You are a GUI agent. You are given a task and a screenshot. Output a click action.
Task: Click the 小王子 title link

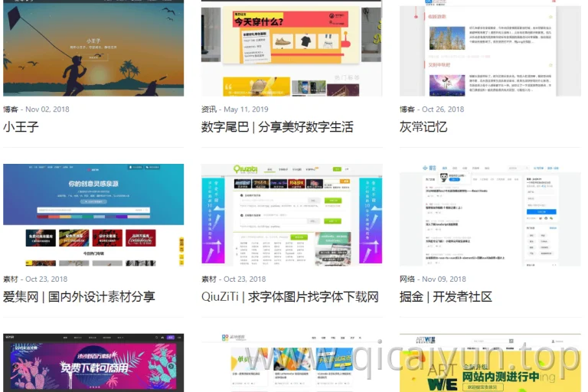[21, 127]
